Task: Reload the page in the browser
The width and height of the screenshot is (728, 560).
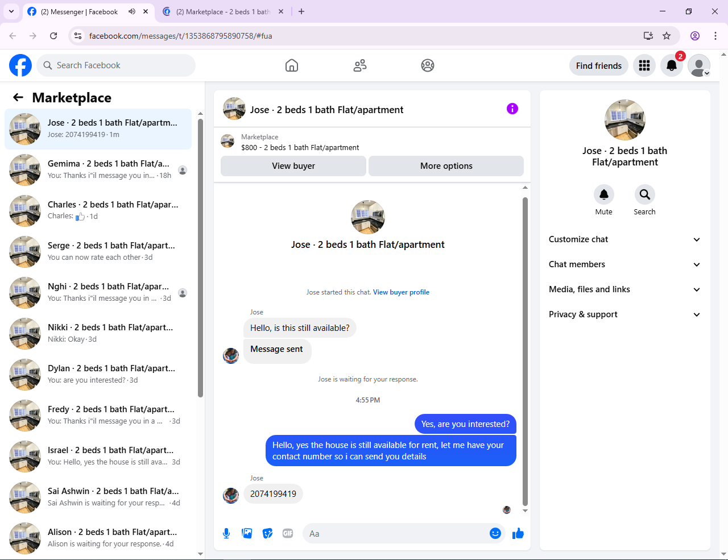Action: (53, 36)
